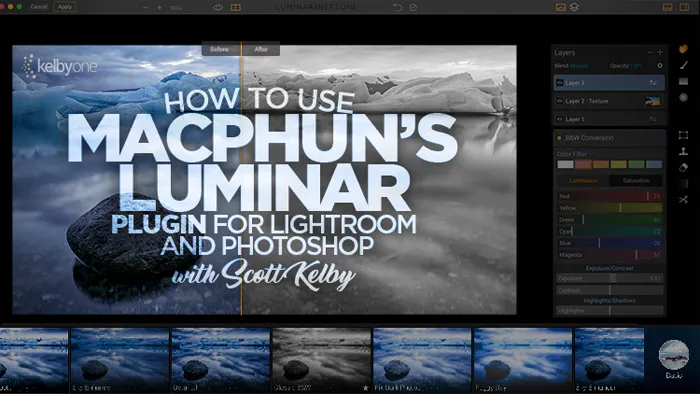Click the Exposure slider
Screen dimensions: 700x394
(x=609, y=278)
